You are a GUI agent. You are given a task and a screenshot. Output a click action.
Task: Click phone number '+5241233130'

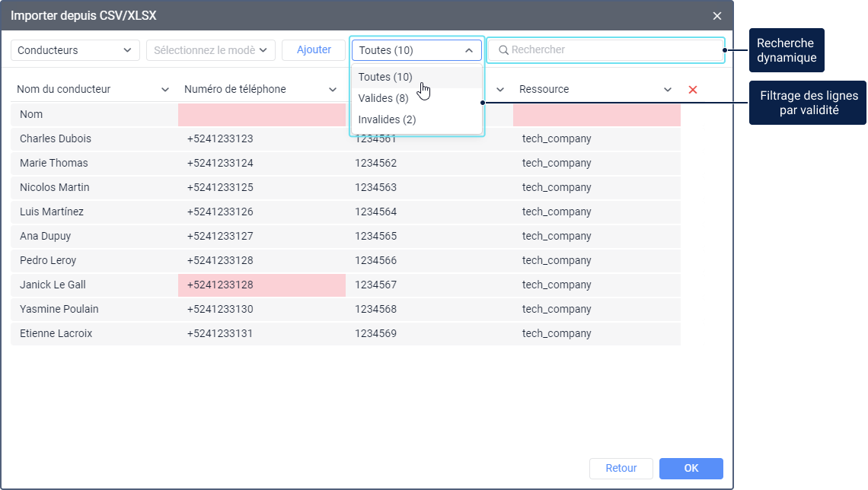tap(220, 309)
